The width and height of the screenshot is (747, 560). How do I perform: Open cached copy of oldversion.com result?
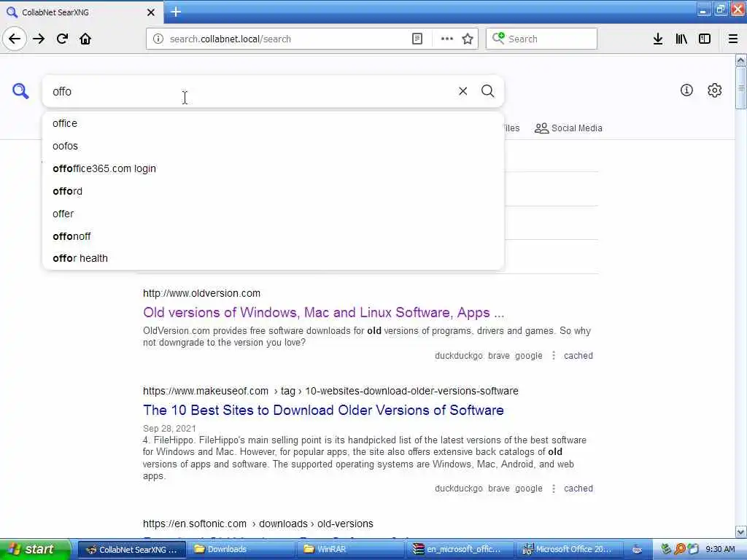click(x=578, y=356)
